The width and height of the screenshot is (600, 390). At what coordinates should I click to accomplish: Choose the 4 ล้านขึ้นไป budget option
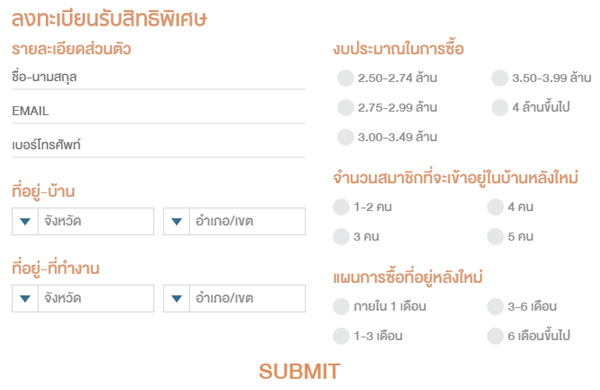499,107
